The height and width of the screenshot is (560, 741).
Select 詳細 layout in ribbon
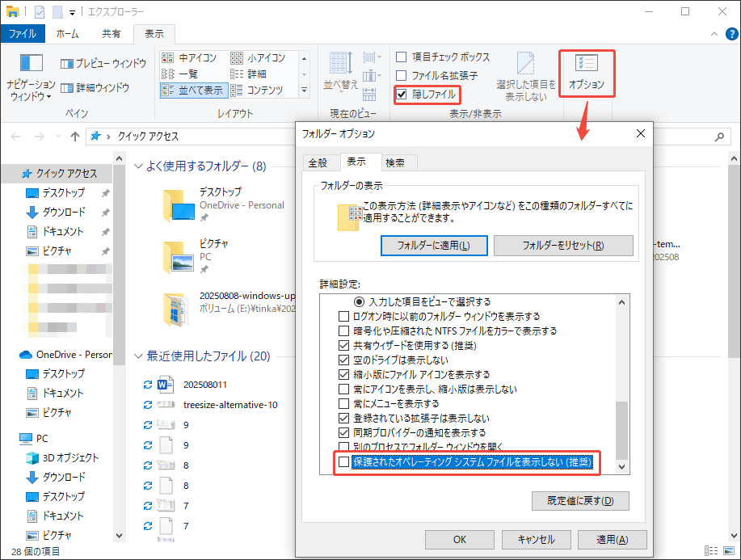[x=249, y=74]
